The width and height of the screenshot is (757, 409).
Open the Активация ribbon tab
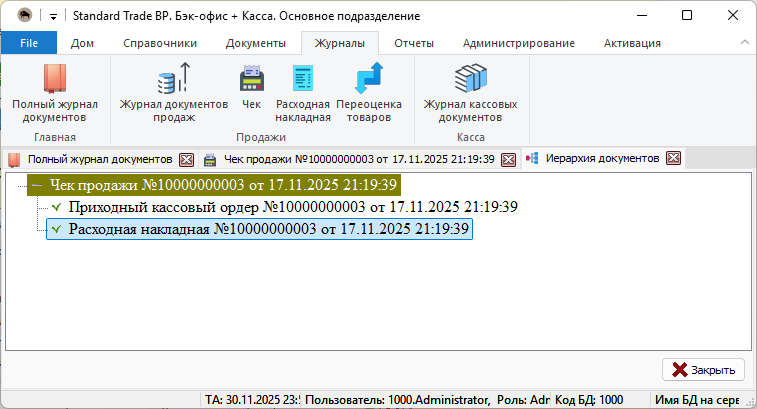(x=632, y=43)
